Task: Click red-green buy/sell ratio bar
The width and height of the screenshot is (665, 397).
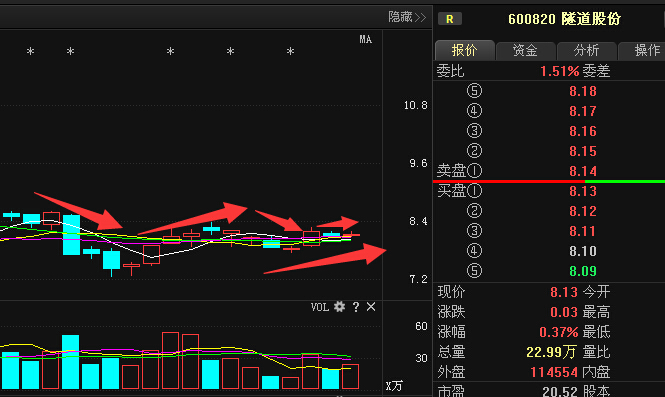Action: pos(549,182)
